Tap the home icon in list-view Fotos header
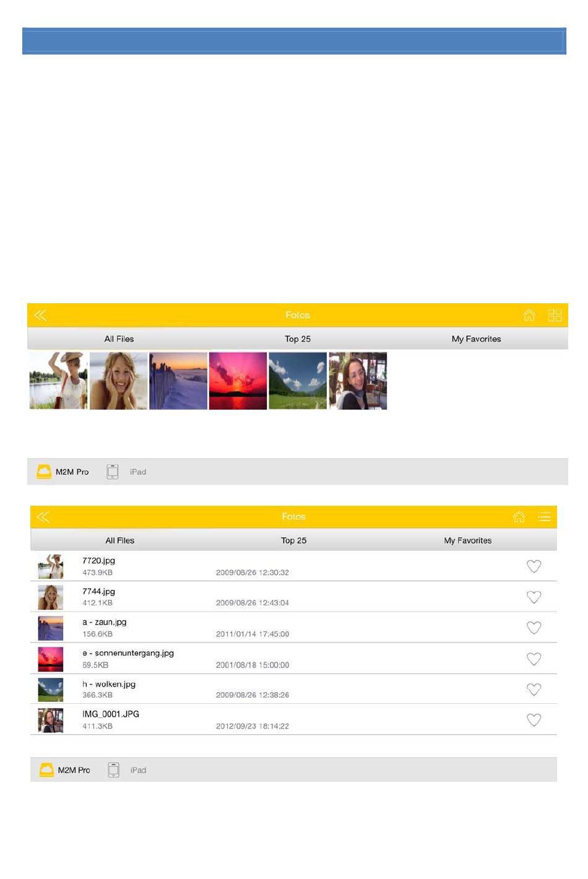Viewport: 588px width, 879px height. coord(519,517)
